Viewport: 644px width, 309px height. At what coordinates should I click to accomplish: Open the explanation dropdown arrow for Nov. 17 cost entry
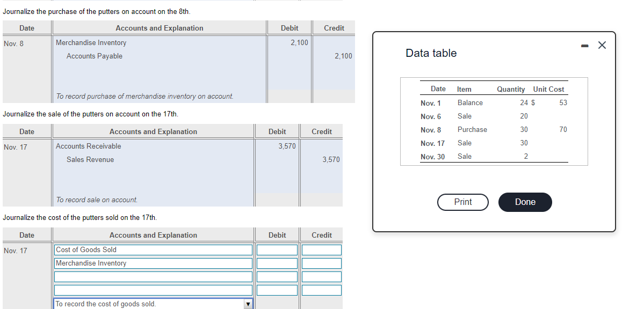click(247, 304)
